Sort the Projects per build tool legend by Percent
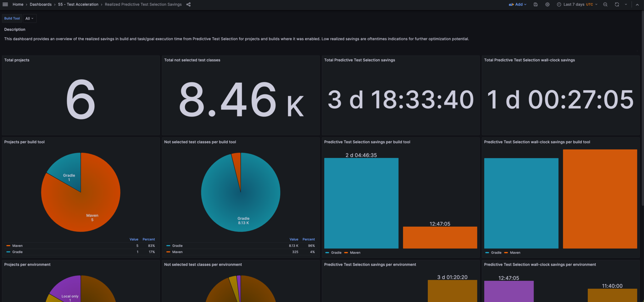Viewport: 644px width, 302px height. pos(148,239)
